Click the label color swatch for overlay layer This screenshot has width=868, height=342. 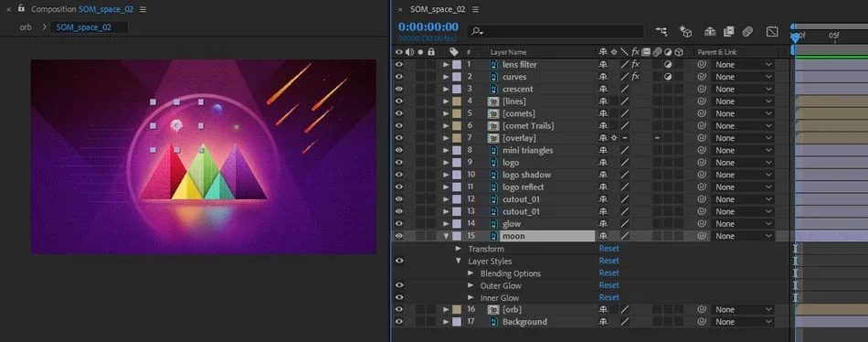coord(457,138)
